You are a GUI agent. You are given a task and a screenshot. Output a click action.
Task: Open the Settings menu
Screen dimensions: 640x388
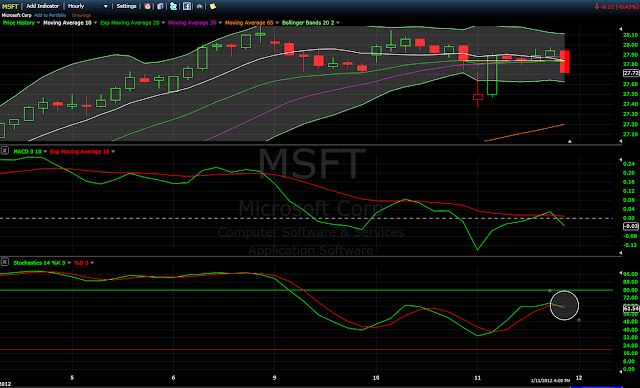coord(127,6)
